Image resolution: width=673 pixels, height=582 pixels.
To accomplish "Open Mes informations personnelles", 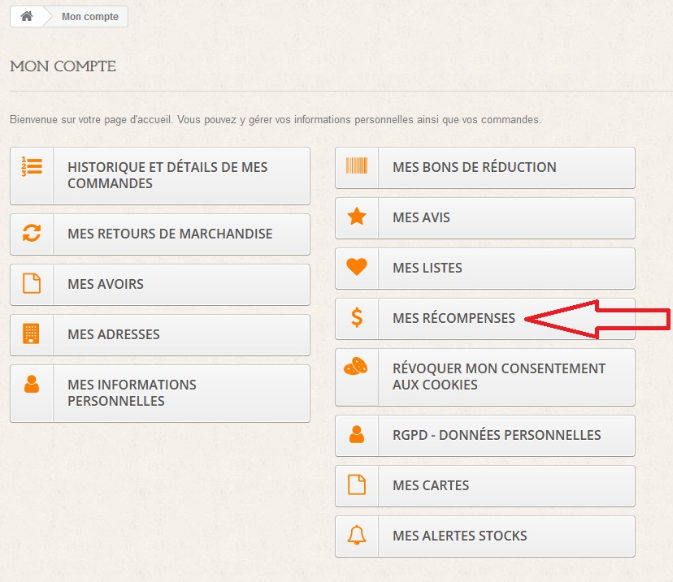I will click(x=160, y=393).
